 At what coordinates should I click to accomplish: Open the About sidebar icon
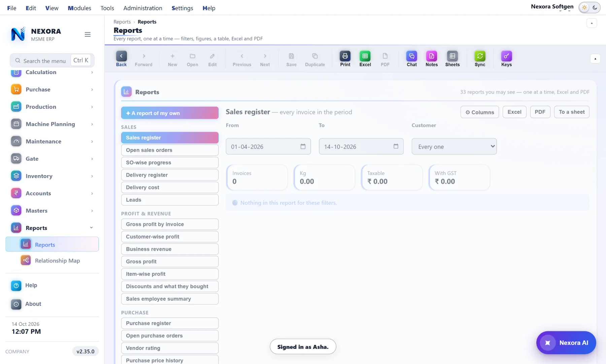(x=16, y=304)
